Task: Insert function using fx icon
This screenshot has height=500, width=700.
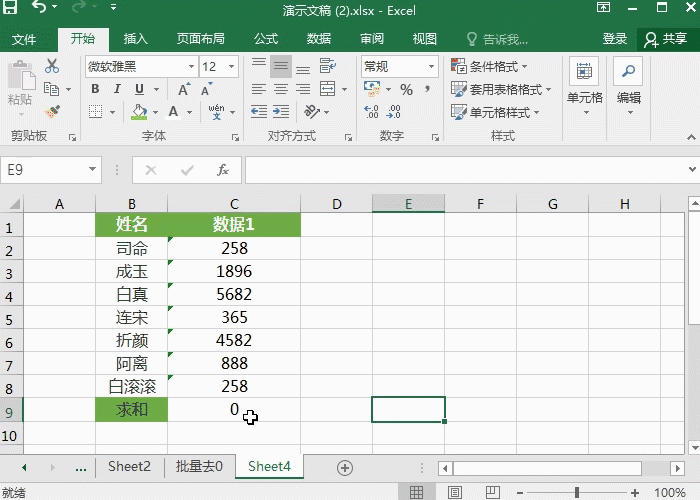Action: [223, 170]
